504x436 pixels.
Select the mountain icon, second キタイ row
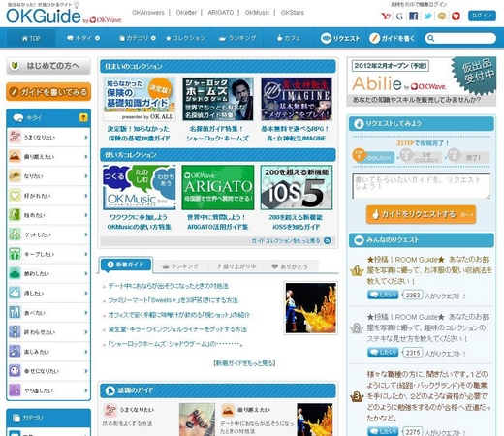click(15, 156)
